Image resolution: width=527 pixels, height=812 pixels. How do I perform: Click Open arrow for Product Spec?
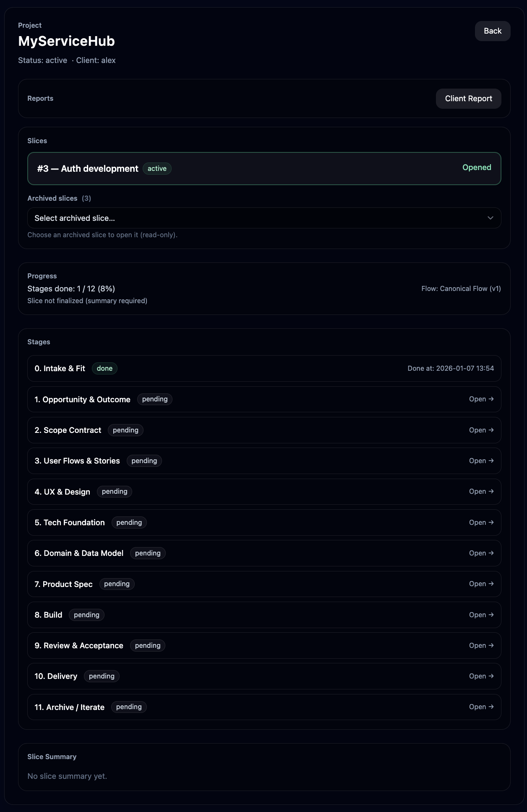click(x=481, y=584)
